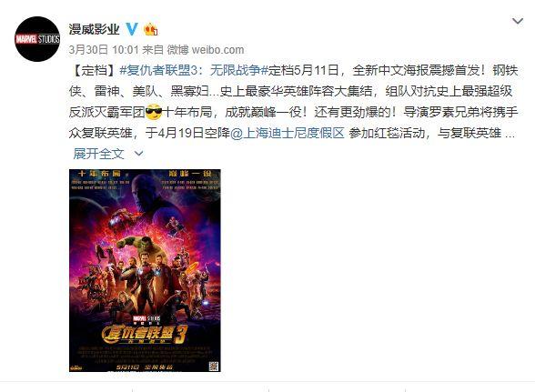Click Marvel Studios logo on the movie poster
Image resolution: width=535 pixels, height=392 pixels.
tap(146, 319)
